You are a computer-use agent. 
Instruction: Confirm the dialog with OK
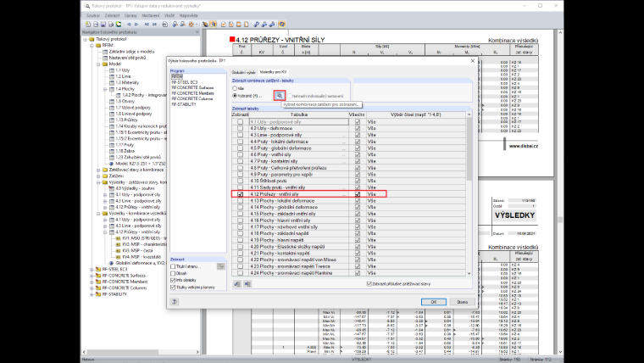(x=433, y=302)
